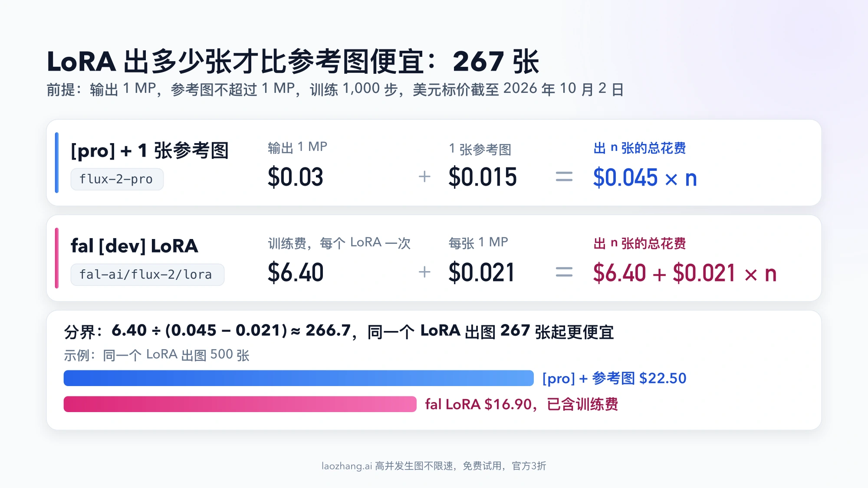Click the 'fal LoRA $16.90，已含训练费' bar label
Image resolution: width=868 pixels, height=488 pixels.
point(522,404)
